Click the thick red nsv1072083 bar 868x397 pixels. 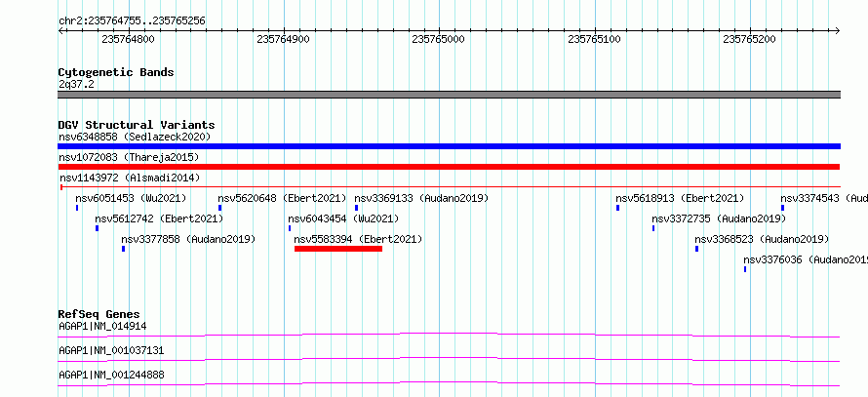[x=449, y=167]
